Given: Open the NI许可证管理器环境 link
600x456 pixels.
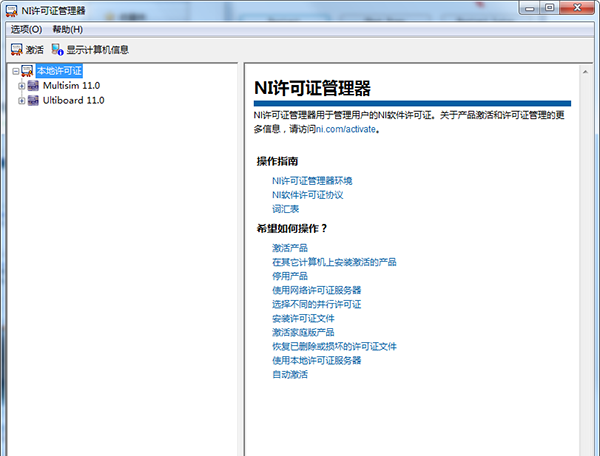Looking at the screenshot, I should (312, 181).
